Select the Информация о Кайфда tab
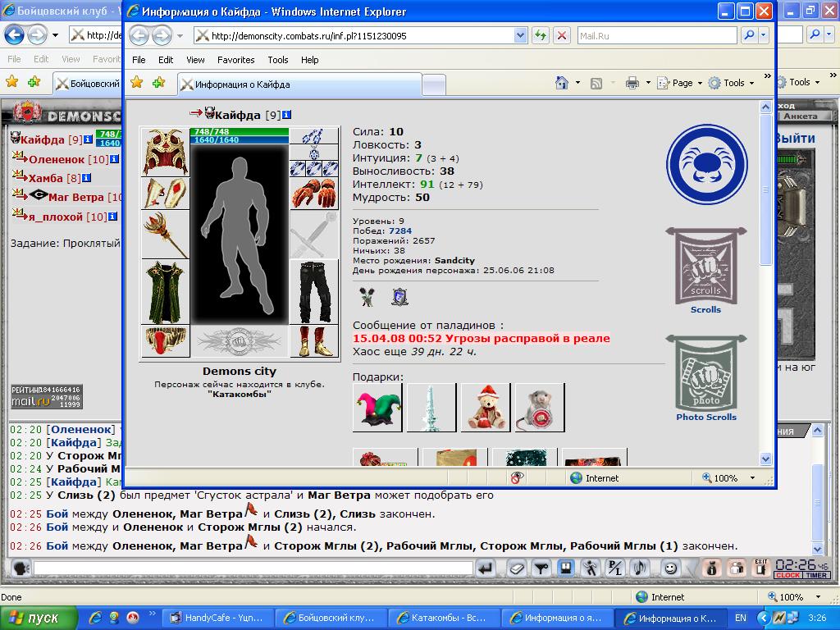840x630 pixels. click(299, 84)
